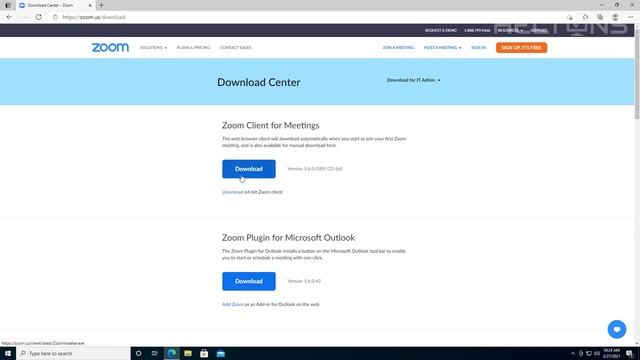Viewport: 640px width, 360px height.
Task: Show hidden system tray icons
Action: [x=573, y=353]
